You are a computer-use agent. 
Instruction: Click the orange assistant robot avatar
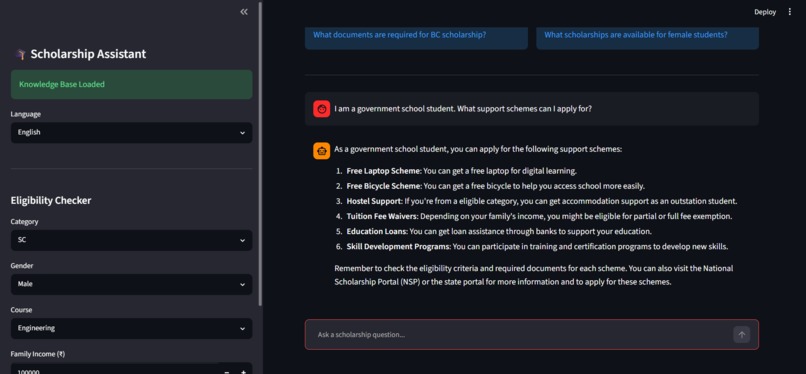click(x=321, y=151)
